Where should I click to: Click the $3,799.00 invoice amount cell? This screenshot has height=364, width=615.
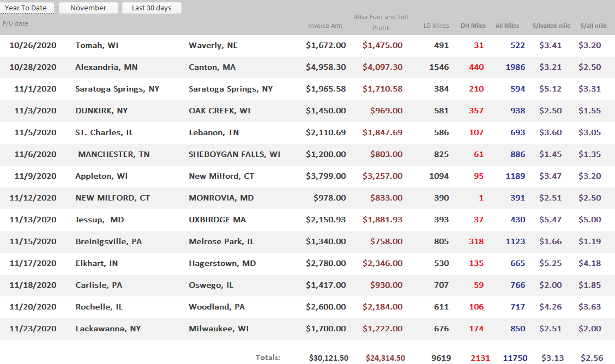(325, 176)
